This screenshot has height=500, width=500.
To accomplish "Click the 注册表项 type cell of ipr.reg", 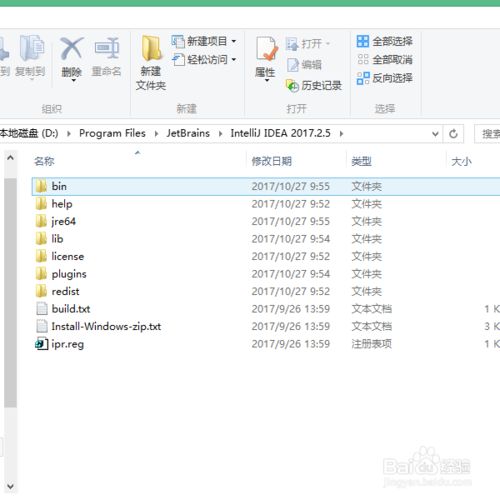I will tap(372, 344).
